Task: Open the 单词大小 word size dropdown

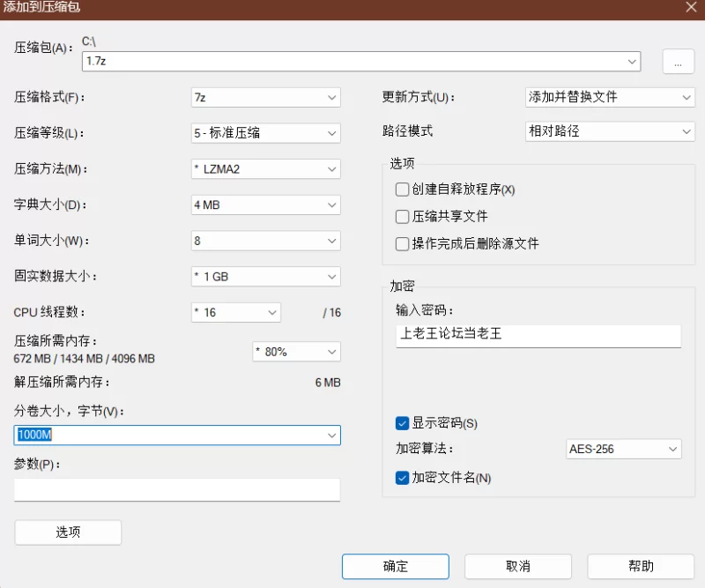Action: tap(330, 240)
